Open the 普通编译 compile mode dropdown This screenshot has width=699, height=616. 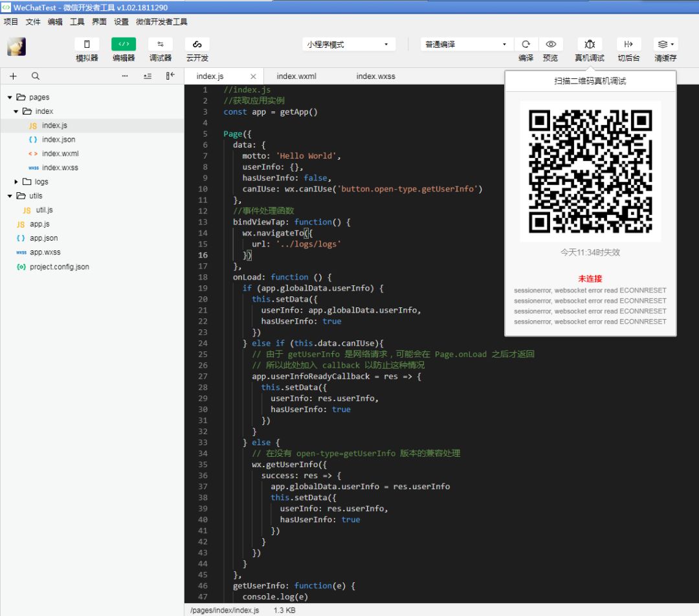tap(466, 44)
